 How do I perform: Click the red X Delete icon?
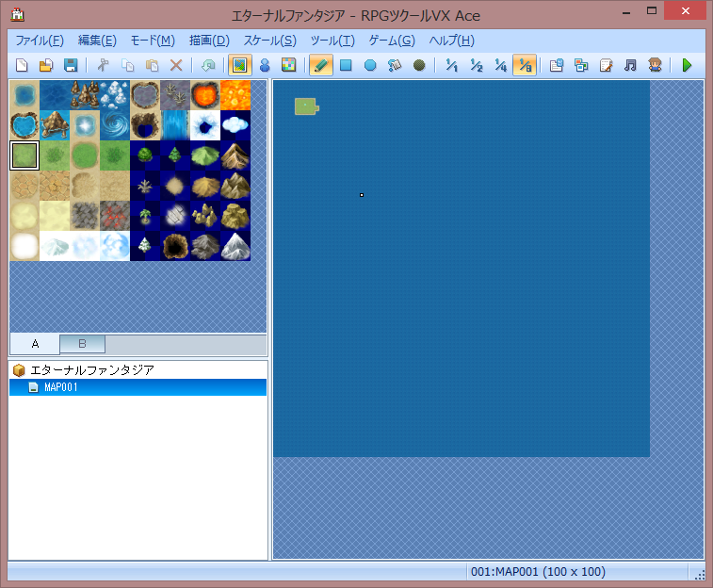point(176,65)
